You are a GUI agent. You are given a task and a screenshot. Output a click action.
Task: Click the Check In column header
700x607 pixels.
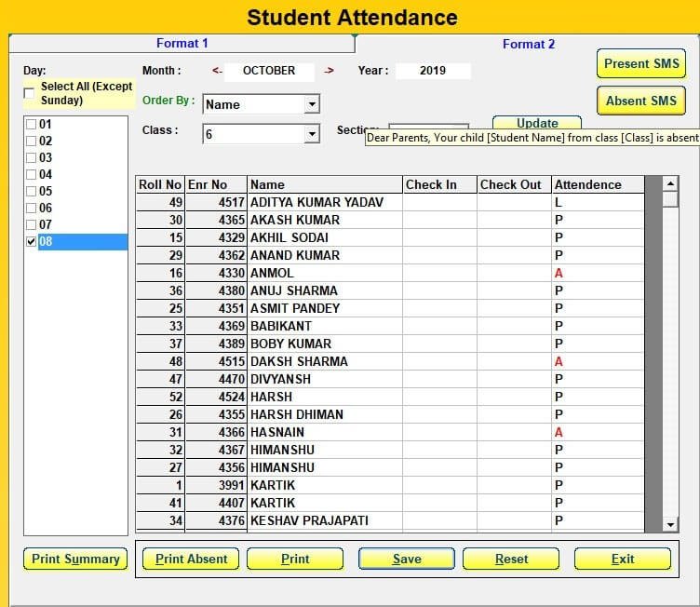pyautogui.click(x=439, y=184)
